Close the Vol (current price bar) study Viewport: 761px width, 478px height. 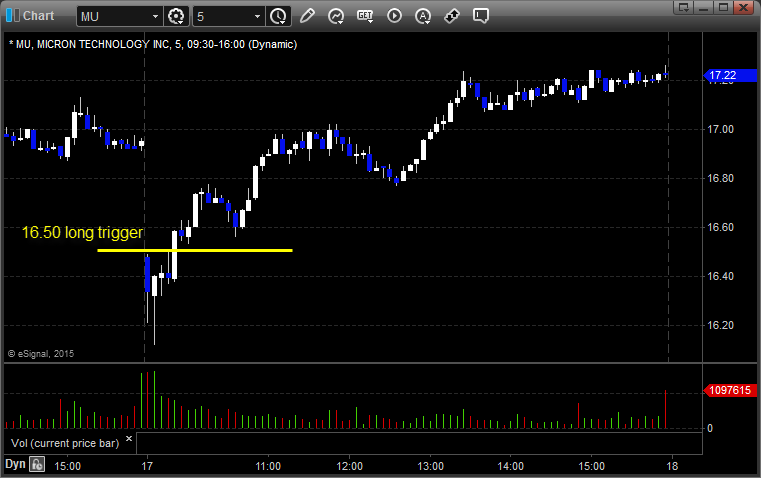[x=129, y=439]
